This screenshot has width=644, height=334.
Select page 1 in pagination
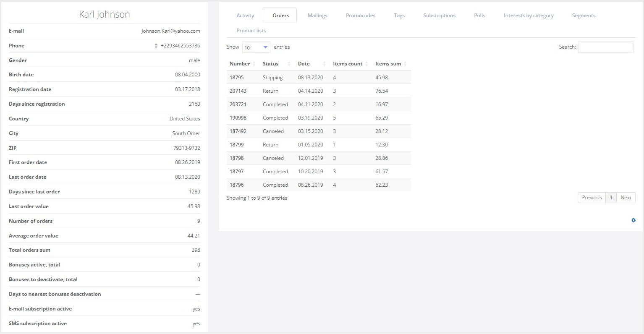pyautogui.click(x=611, y=198)
